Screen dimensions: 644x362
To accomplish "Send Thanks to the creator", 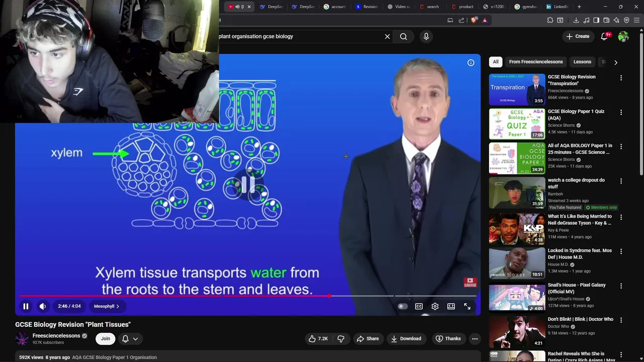I will point(448,339).
